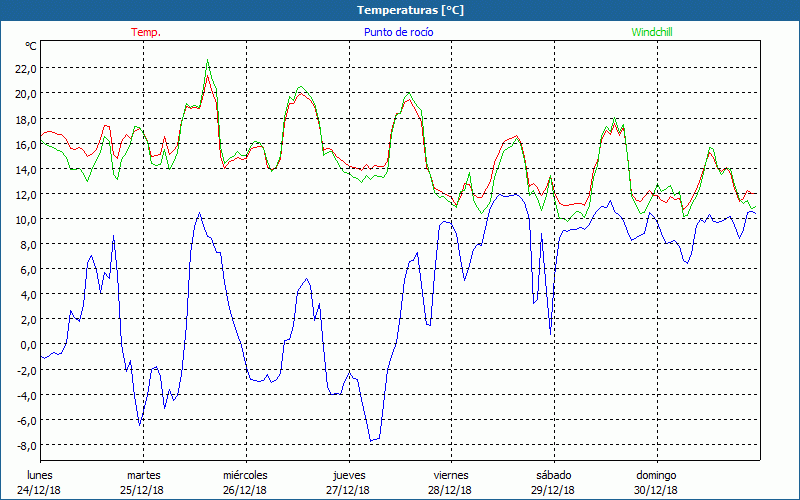Click the 22,0 y-axis value
Image resolution: width=800 pixels, height=500 pixels.
coord(25,69)
